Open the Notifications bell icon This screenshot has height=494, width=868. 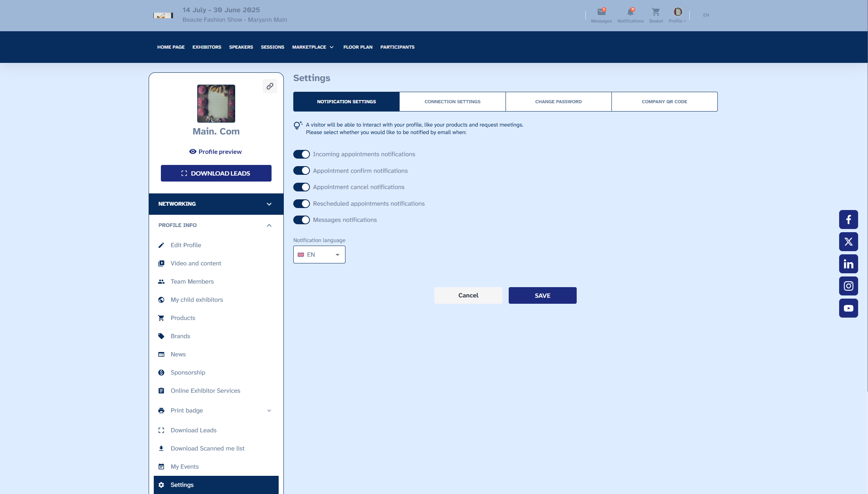coord(630,12)
